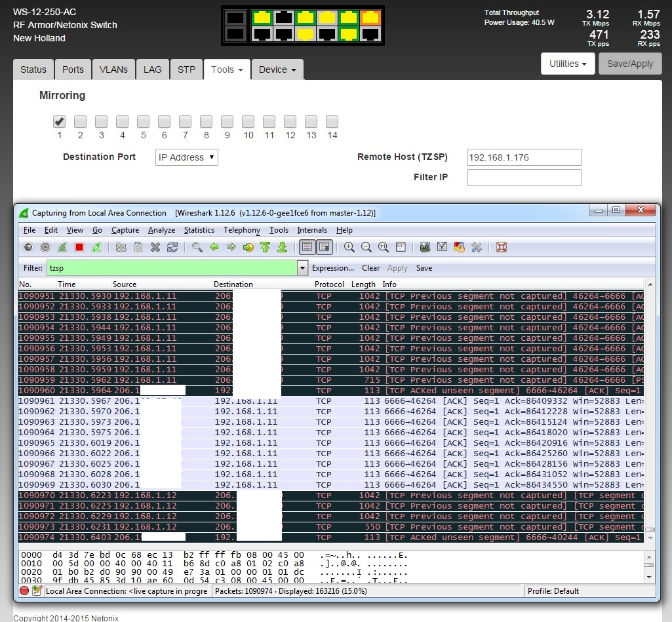Click the start capture shark fin icon
This screenshot has width=672, height=622.
click(x=62, y=247)
